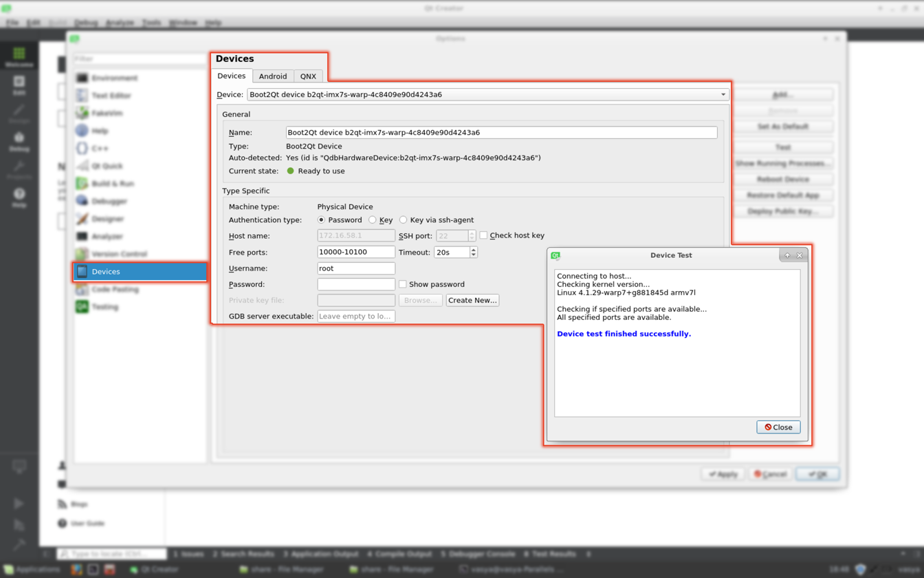Click the Free ports input field

point(356,253)
